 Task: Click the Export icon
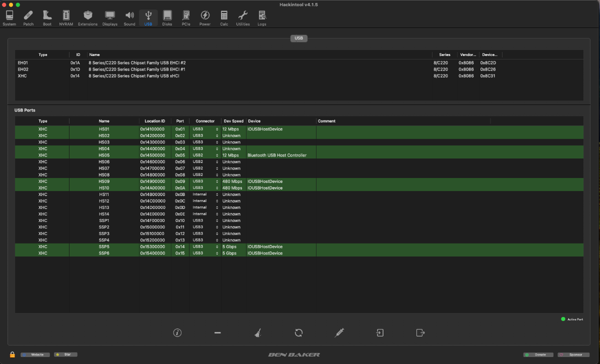coord(420,332)
